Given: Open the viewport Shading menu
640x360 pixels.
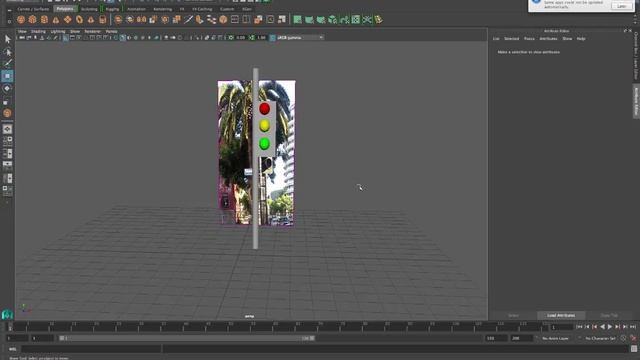Looking at the screenshot, I should click(x=38, y=31).
